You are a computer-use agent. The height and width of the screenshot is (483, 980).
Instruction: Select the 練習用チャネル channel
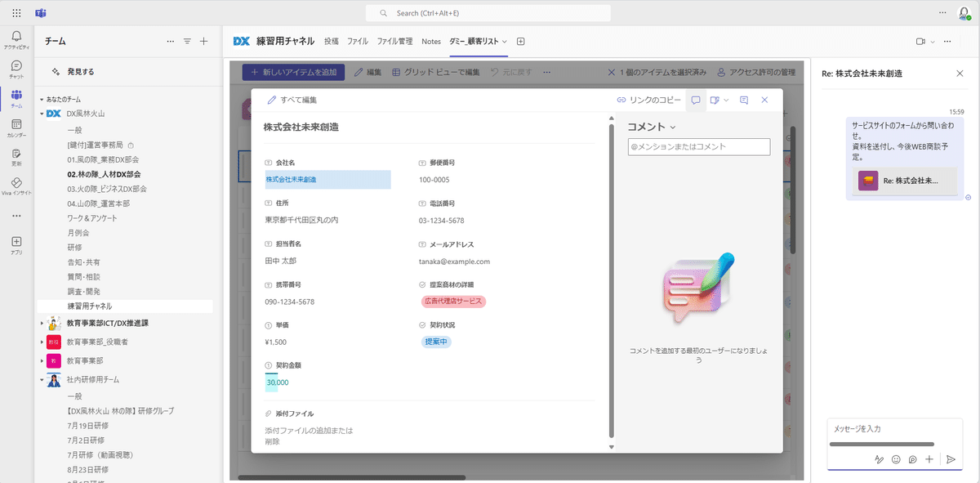tap(125, 306)
